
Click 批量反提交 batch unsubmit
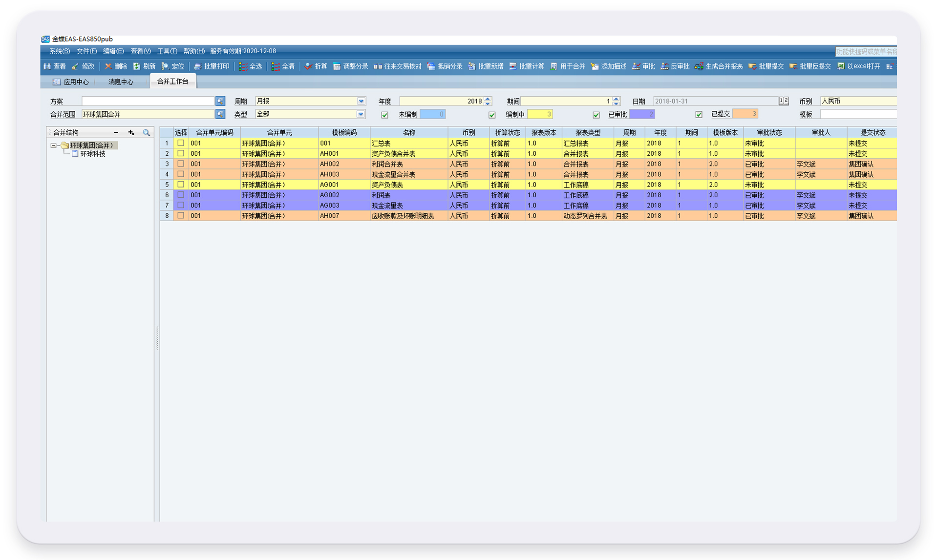[810, 66]
